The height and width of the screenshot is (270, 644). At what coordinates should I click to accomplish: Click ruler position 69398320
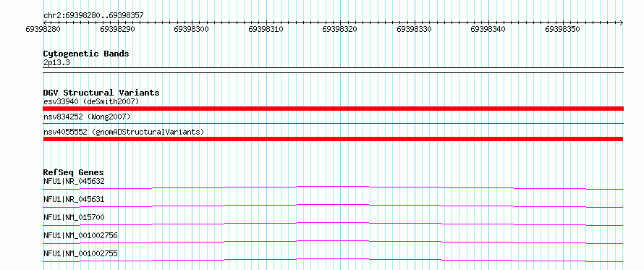point(339,29)
